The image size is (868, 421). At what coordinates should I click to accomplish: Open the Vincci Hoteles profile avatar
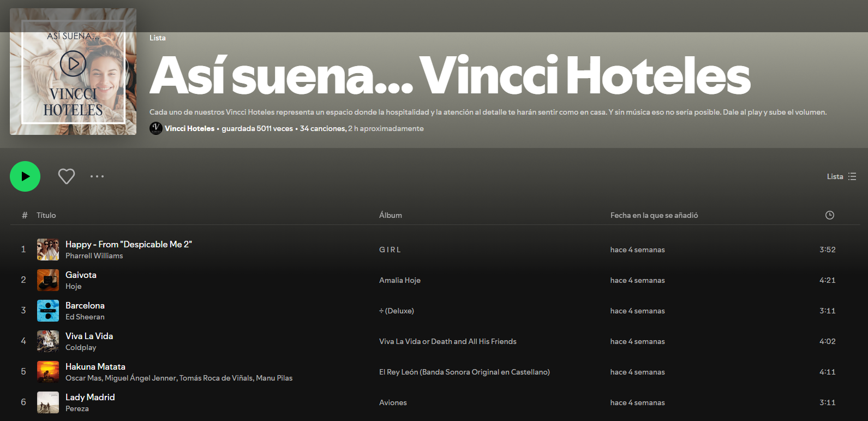click(x=156, y=128)
